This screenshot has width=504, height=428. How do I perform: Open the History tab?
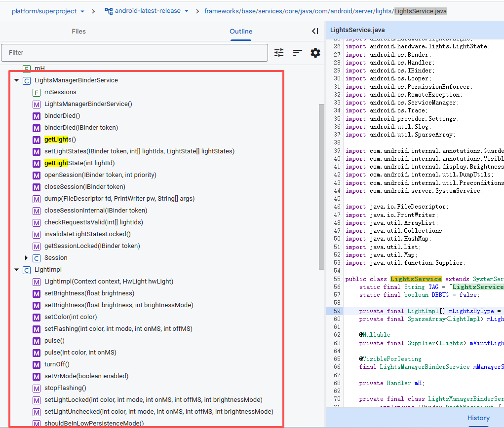[478, 418]
